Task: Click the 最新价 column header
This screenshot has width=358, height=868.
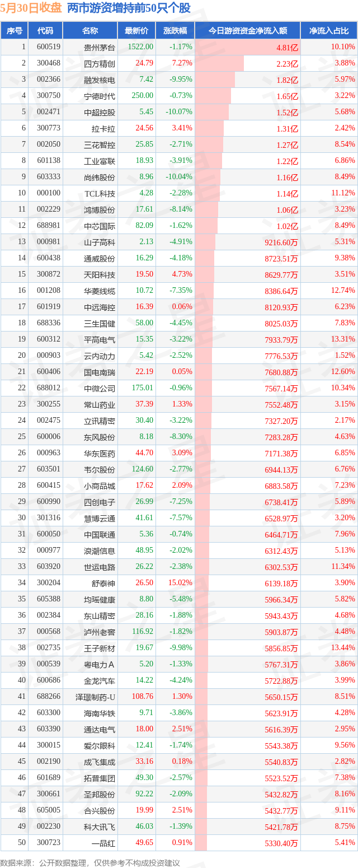Action: pyautogui.click(x=136, y=31)
